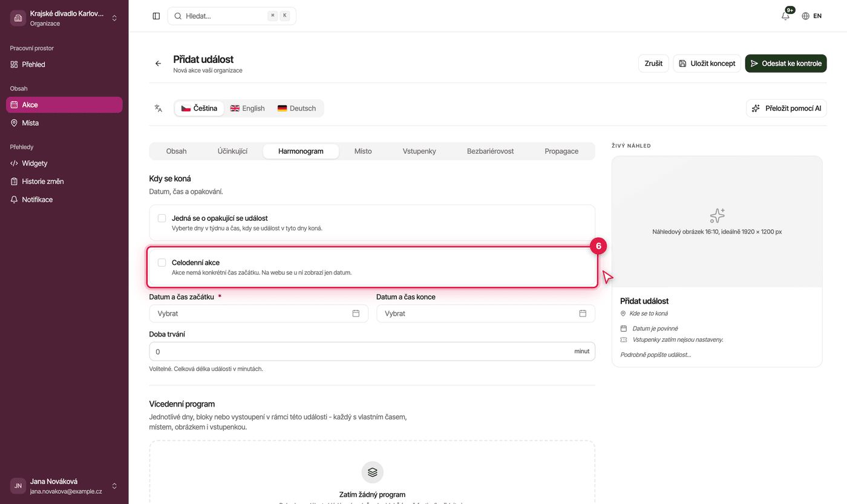Open the notifications bell icon
The image size is (847, 504).
pos(785,16)
